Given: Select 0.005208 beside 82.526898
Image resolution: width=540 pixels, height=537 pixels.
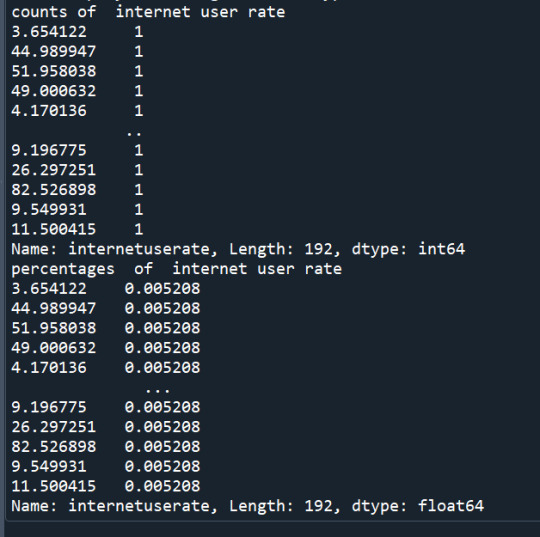Looking at the screenshot, I should tap(162, 447).
